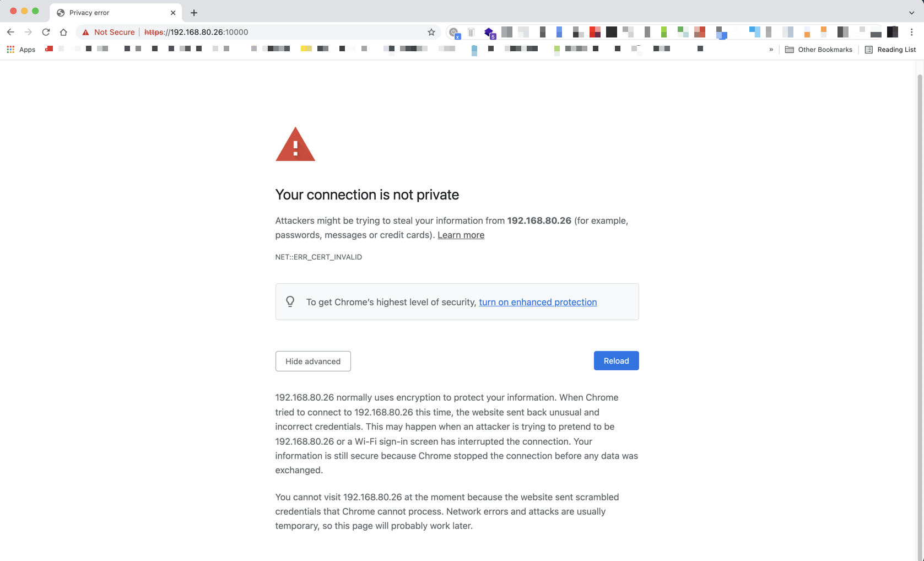Follow the turn on enhanced protection link

point(538,302)
